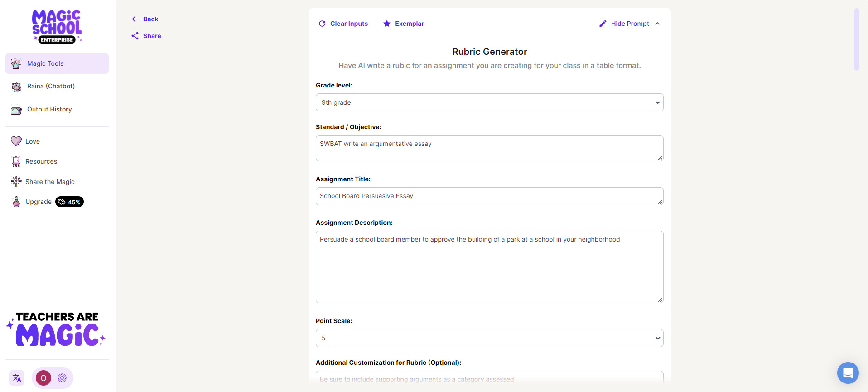Image resolution: width=868 pixels, height=392 pixels.
Task: Click the page vertical scrollbar
Action: (x=857, y=39)
